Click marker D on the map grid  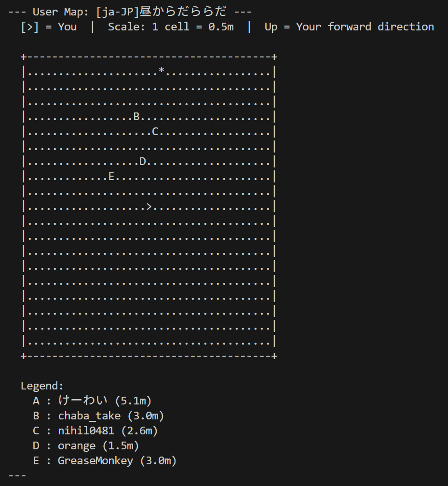click(x=143, y=161)
